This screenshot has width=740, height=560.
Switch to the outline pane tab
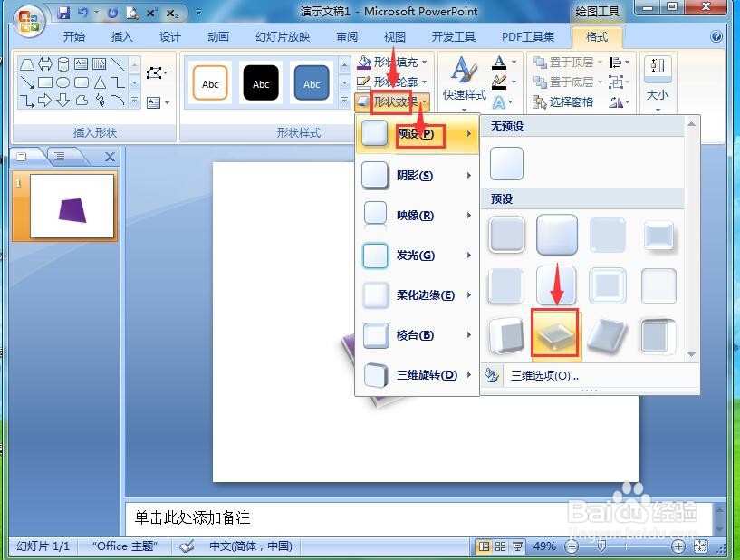59,156
